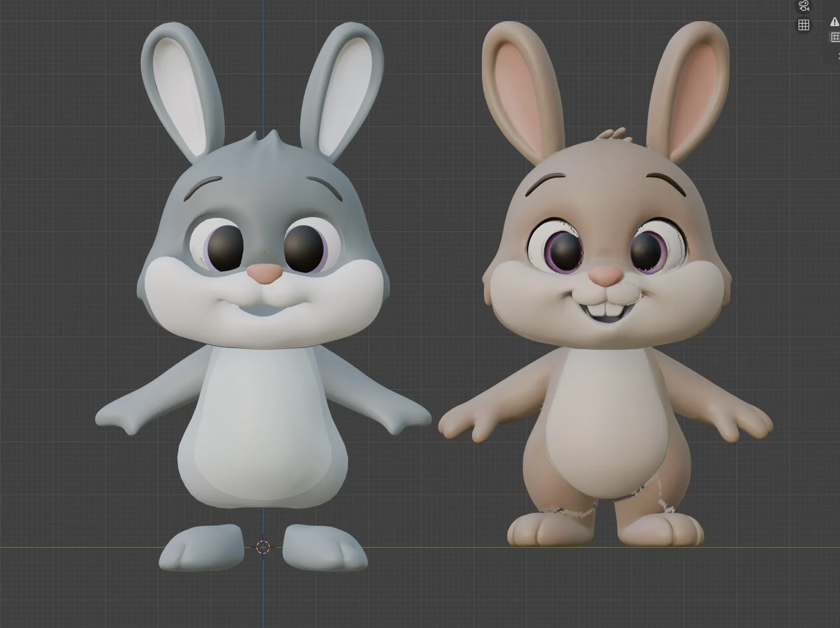The width and height of the screenshot is (840, 628).
Task: Click the 3D cursor at world origin
Action: (263, 547)
